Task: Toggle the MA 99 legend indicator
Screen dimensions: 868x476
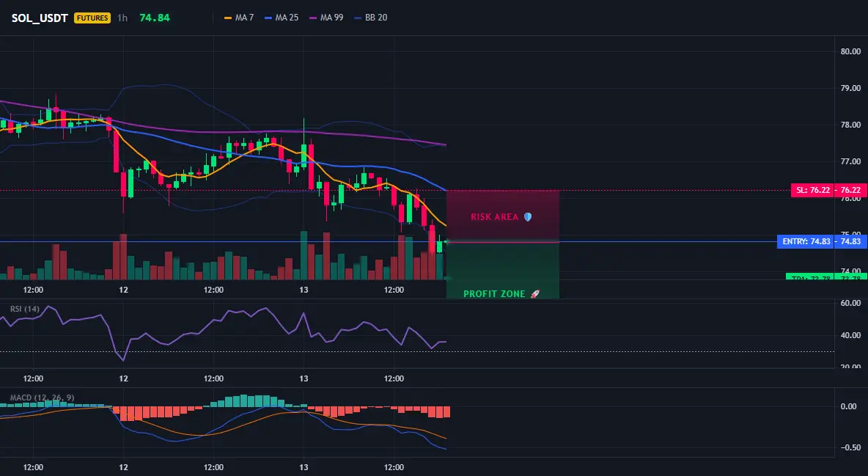Action: [x=327, y=18]
